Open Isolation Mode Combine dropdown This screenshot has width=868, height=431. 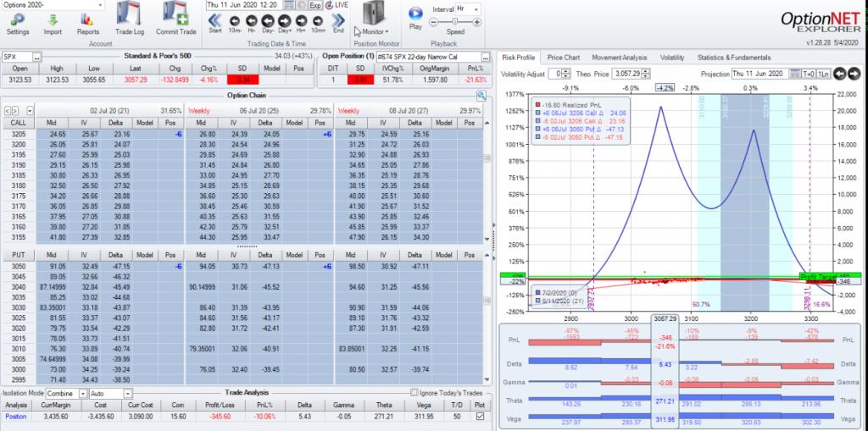tap(83, 394)
